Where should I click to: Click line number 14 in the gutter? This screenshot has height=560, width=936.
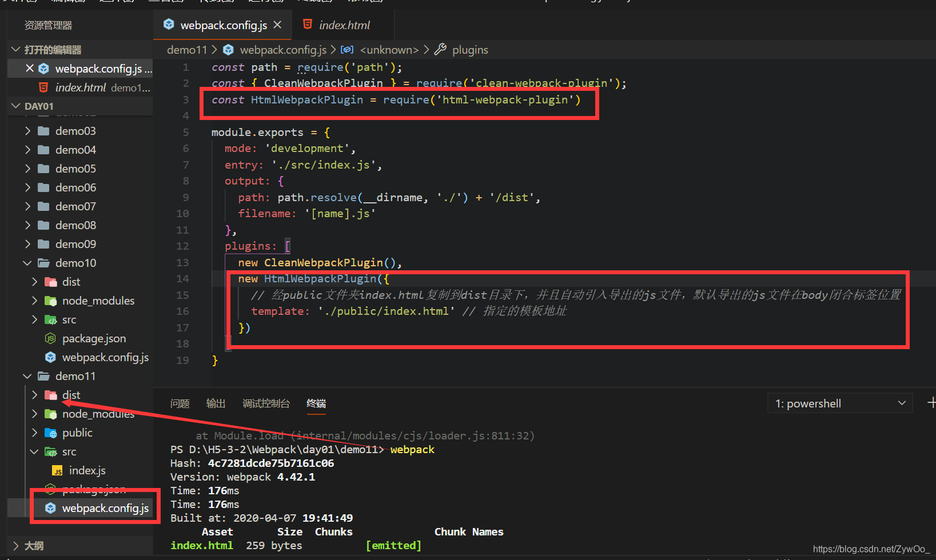point(182,279)
